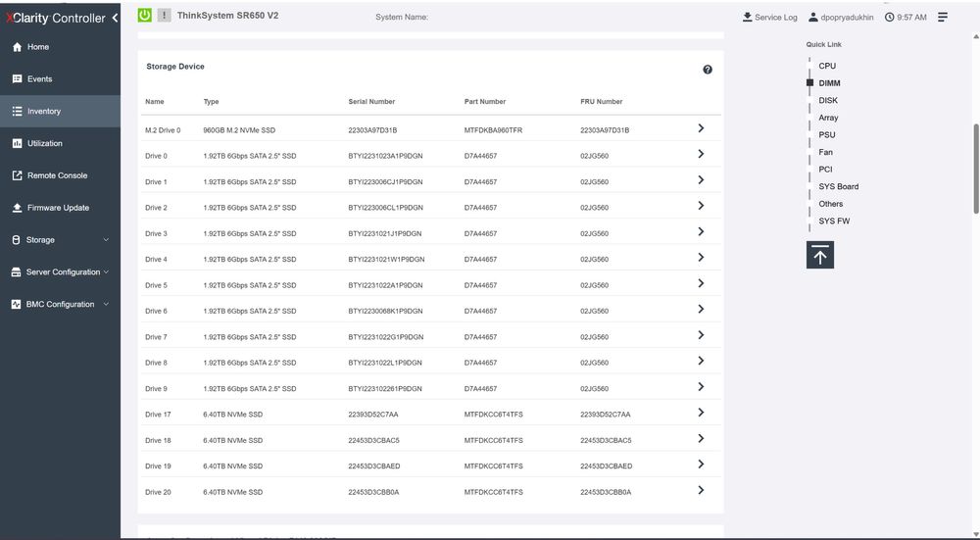The height and width of the screenshot is (540, 980).
Task: Click the Type column header
Action: [212, 101]
